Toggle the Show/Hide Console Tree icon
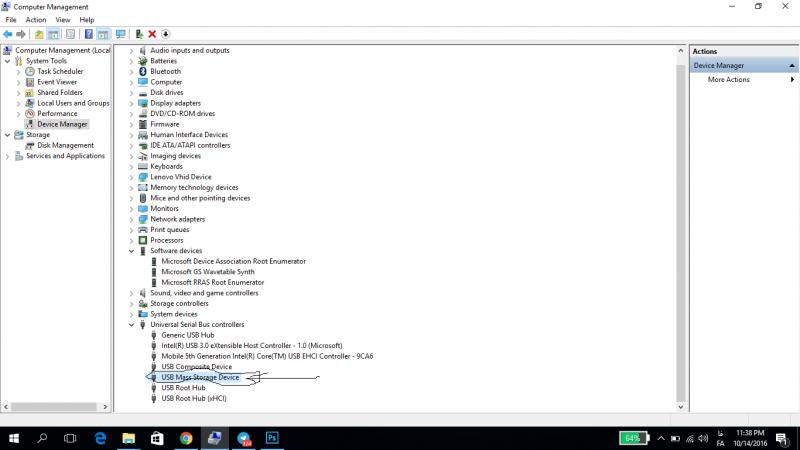The image size is (800, 450). click(54, 34)
